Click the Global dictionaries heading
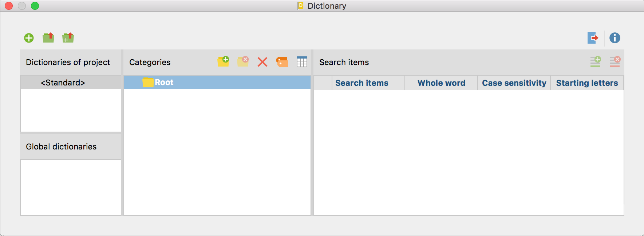 coord(61,147)
